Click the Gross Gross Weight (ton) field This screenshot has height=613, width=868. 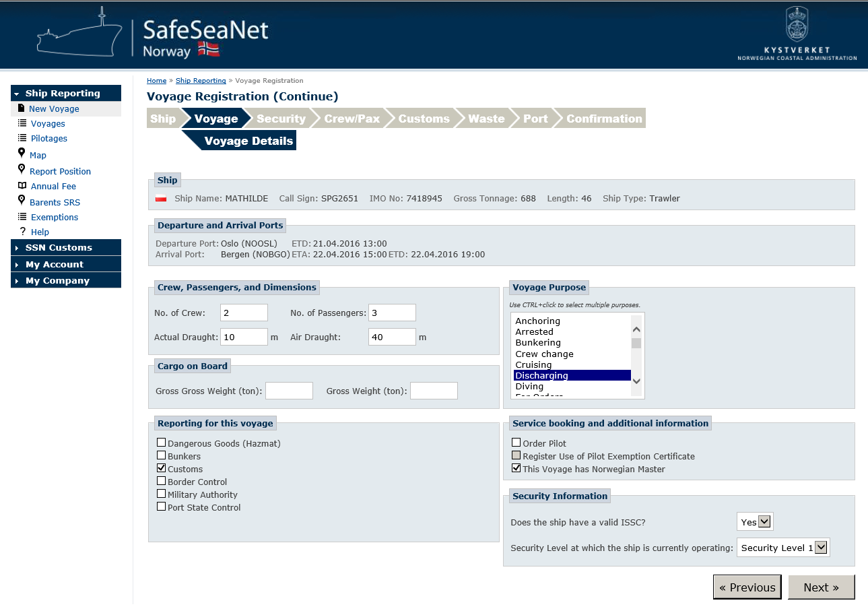(x=289, y=391)
